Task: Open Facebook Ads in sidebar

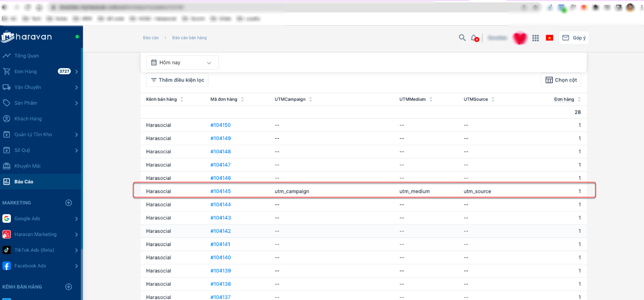Action: tap(30, 266)
